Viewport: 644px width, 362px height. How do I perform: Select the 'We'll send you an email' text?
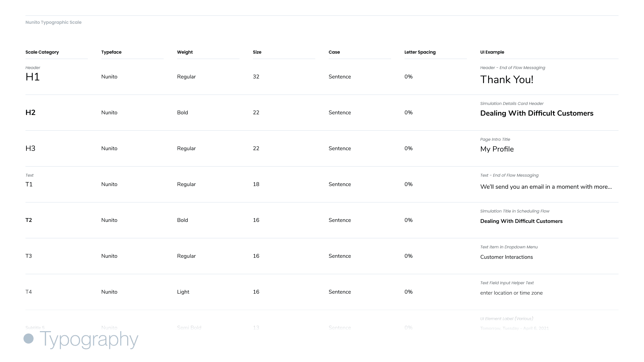click(546, 187)
